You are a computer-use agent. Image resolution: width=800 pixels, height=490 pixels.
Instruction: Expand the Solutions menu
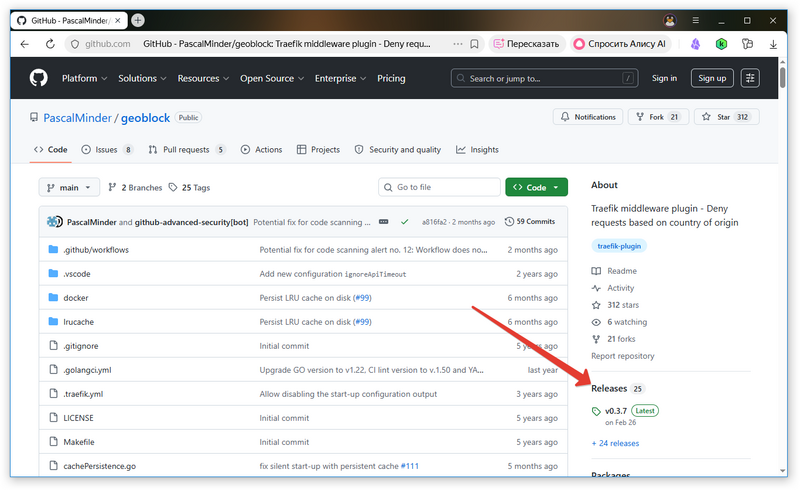[x=142, y=78]
